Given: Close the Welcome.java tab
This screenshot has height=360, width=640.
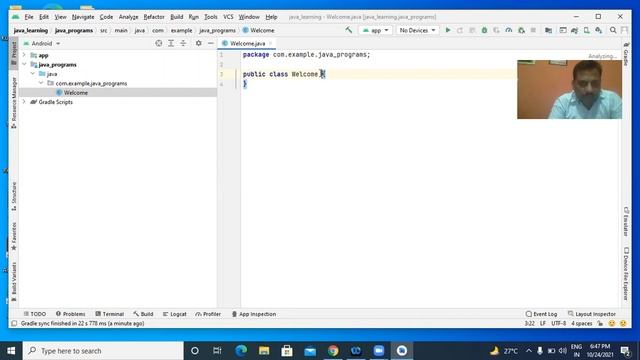Looking at the screenshot, I should (270, 43).
